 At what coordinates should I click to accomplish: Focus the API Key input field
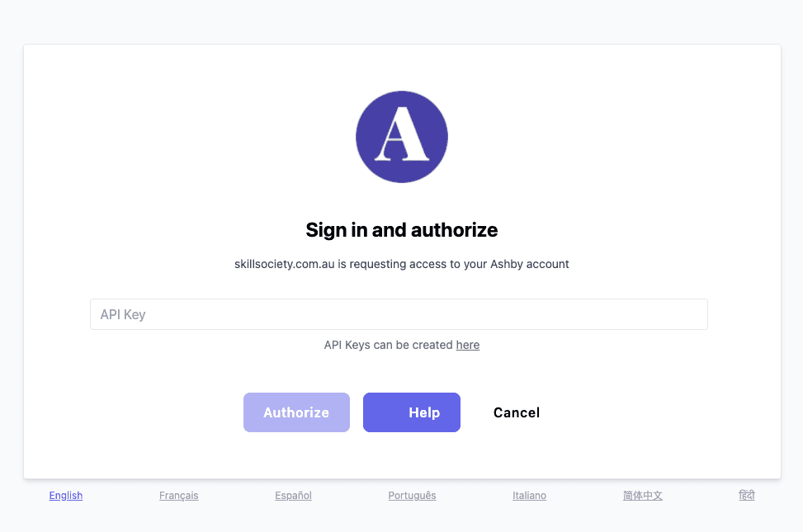[399, 314]
